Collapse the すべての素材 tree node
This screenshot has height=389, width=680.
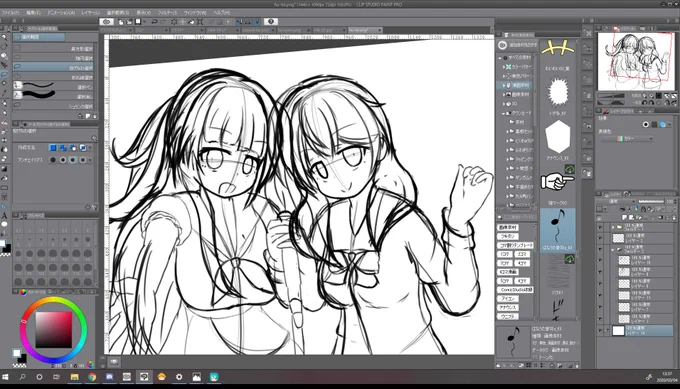coord(500,57)
